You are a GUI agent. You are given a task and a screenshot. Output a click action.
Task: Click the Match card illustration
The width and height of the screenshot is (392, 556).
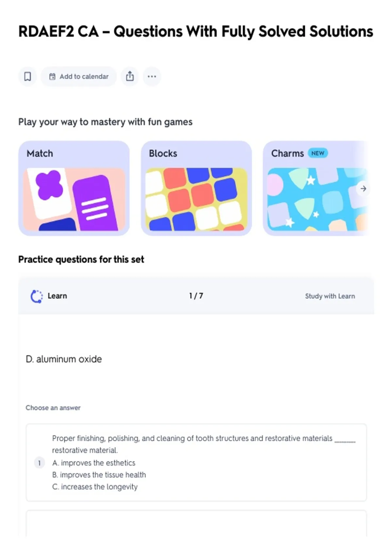tap(74, 199)
